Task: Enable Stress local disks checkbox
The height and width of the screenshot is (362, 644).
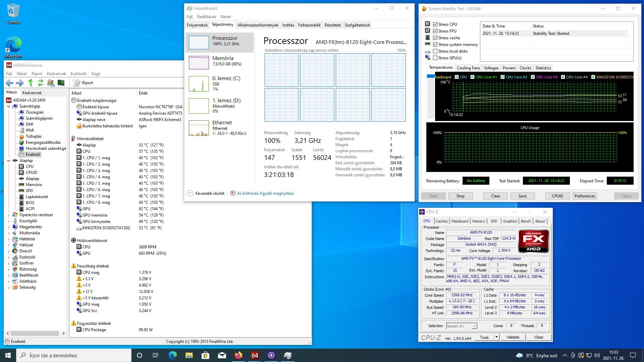Action: click(435, 51)
